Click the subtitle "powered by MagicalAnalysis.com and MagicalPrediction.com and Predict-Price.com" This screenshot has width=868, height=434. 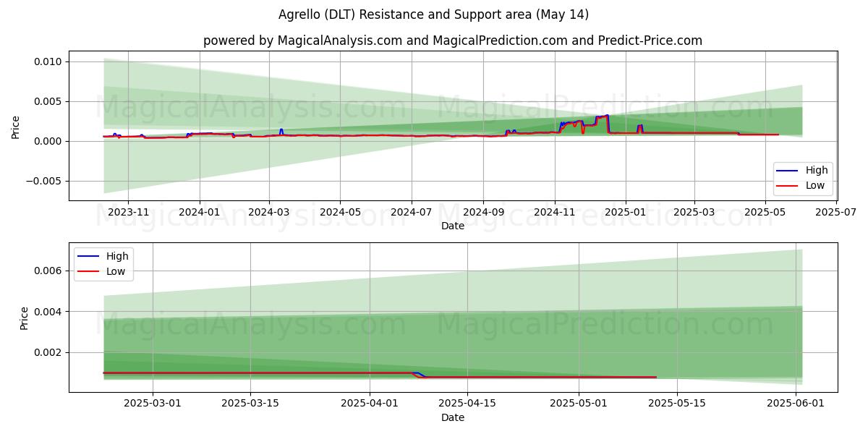click(x=453, y=41)
